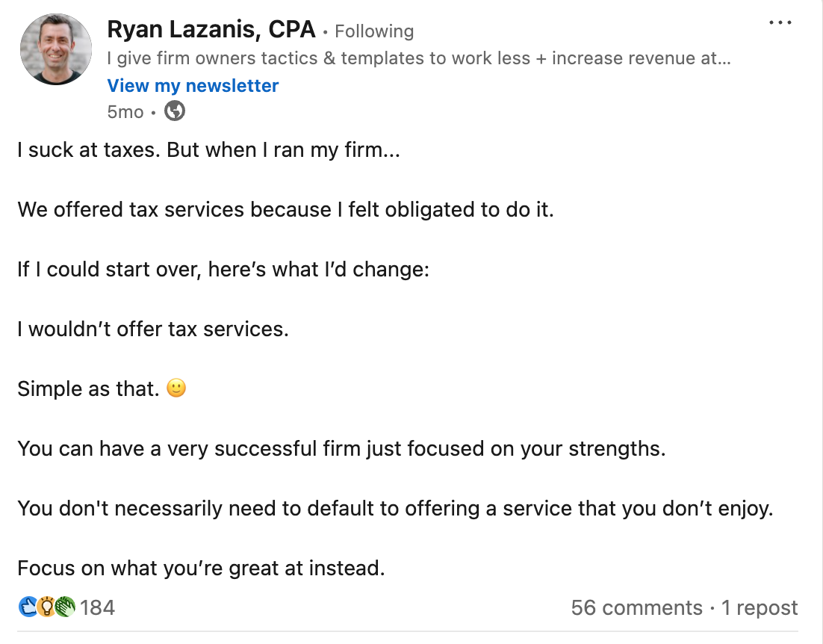Viewport: 823px width, 644px height.
Task: View who reacted by clicking 184
Action: point(99,607)
